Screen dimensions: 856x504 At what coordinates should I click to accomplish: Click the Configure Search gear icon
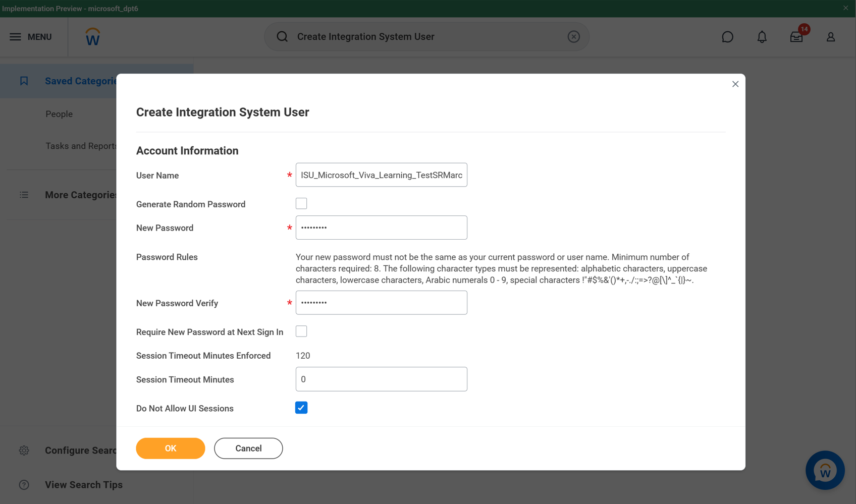click(24, 450)
